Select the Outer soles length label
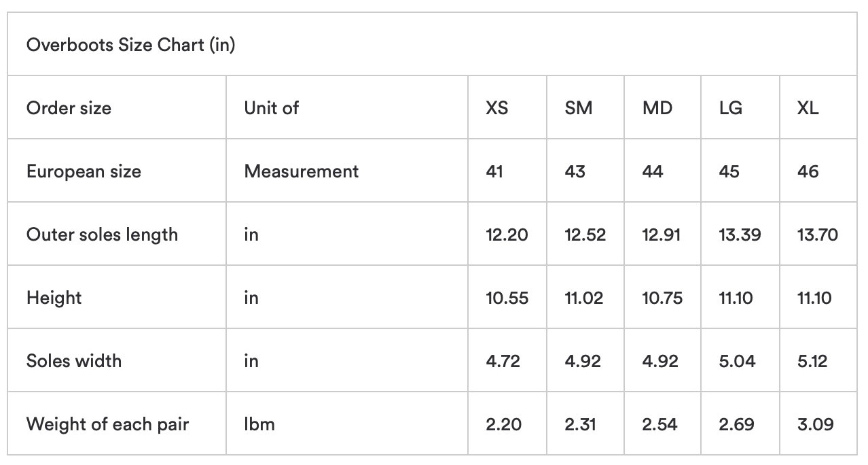 point(102,235)
